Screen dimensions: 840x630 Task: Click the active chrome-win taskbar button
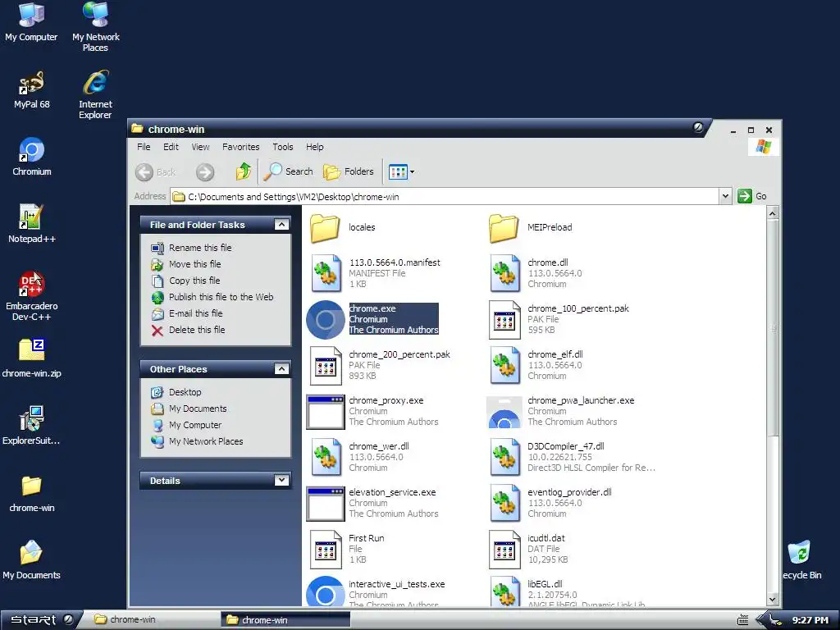[x=285, y=620]
